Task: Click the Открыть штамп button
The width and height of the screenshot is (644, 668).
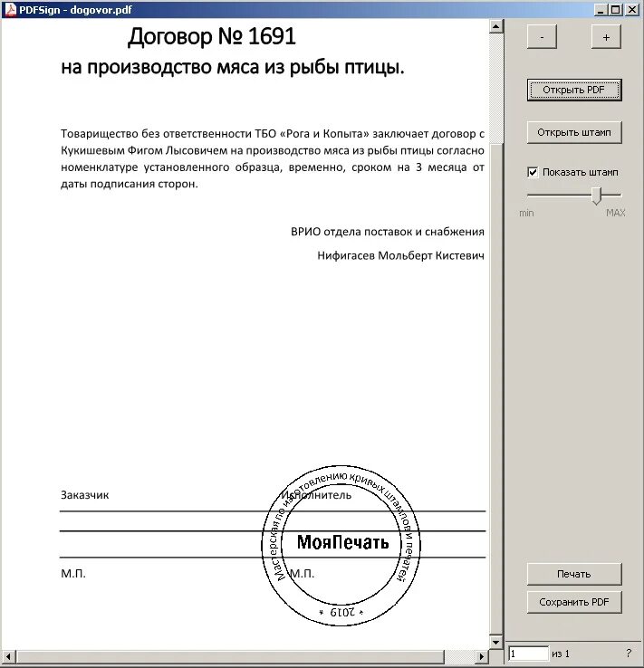Action: (574, 132)
